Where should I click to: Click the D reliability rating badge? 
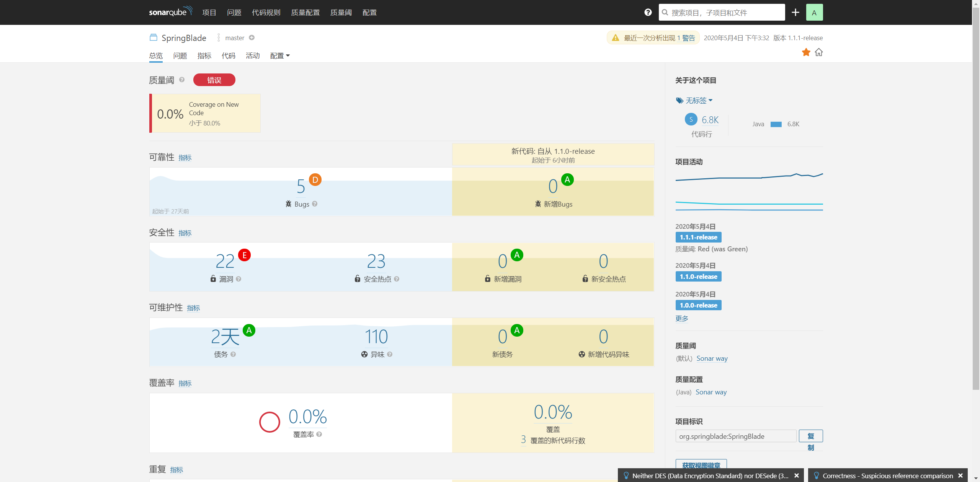(x=315, y=179)
